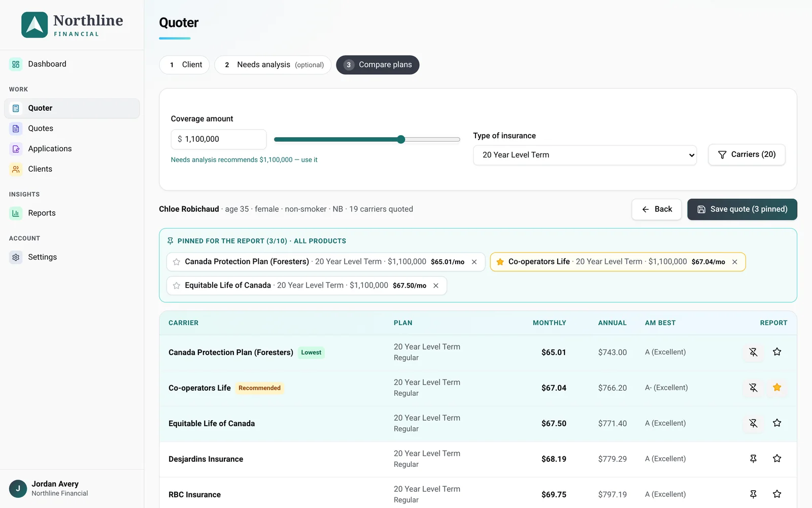Viewport: 812px width, 508px height.
Task: Star Equitable Life of Canada row
Action: click(777, 423)
